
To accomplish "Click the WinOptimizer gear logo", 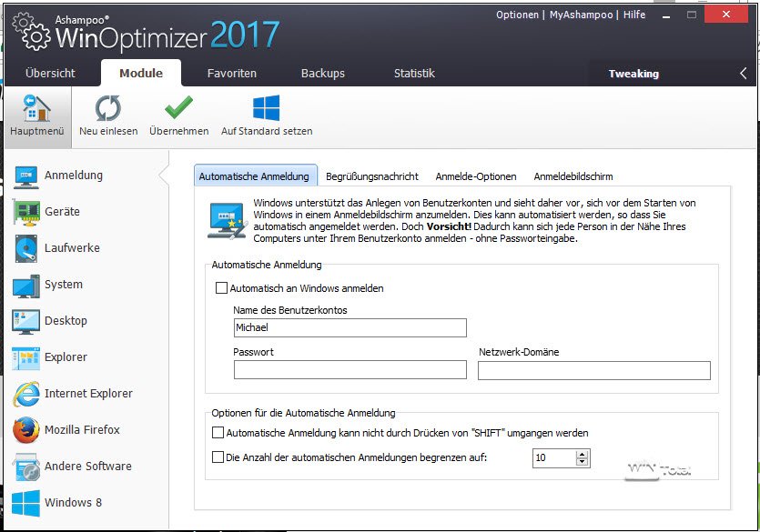I will 31,32.
